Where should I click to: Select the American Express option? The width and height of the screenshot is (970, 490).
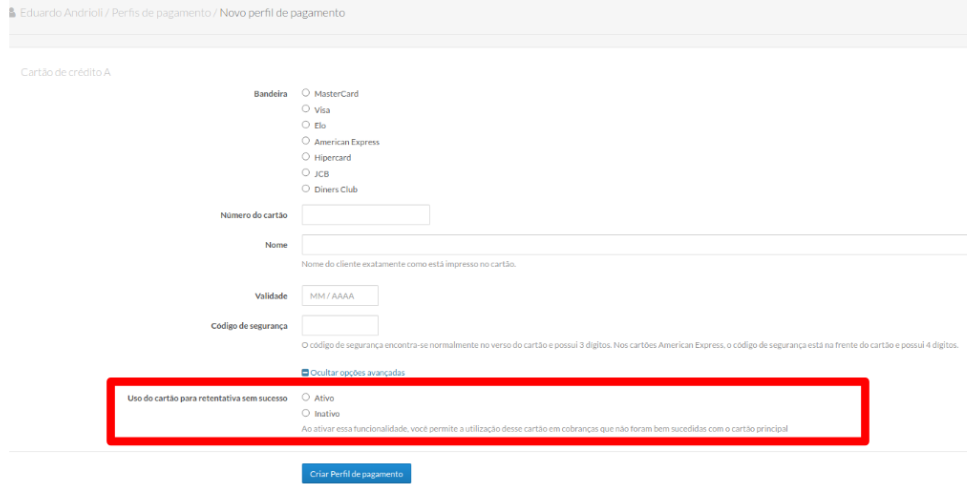(x=306, y=141)
